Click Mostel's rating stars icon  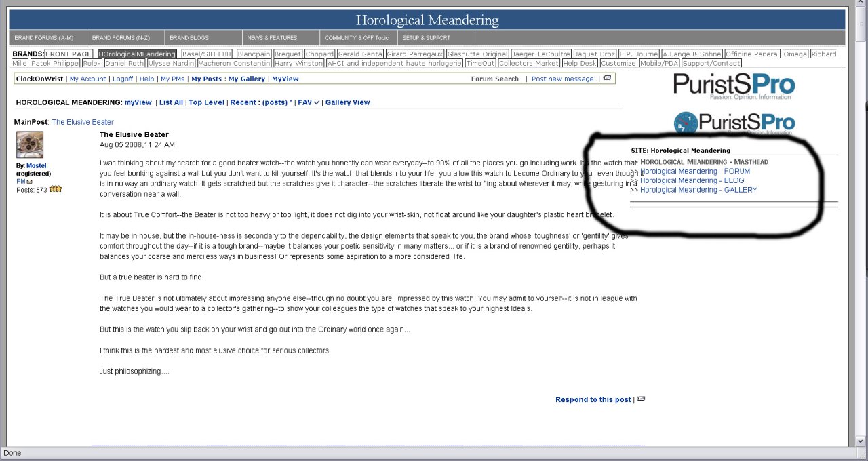click(x=56, y=189)
